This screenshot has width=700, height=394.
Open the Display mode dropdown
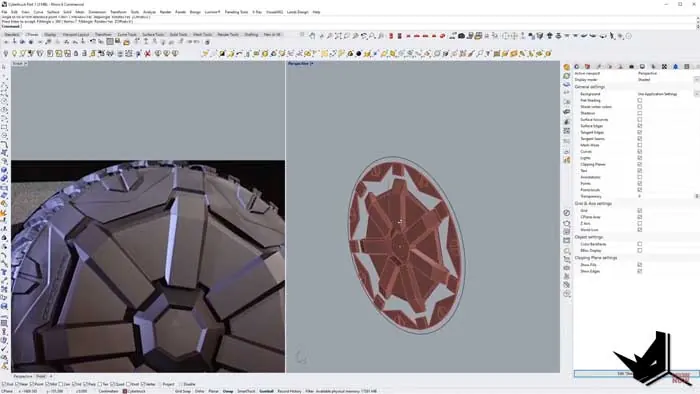696,79
